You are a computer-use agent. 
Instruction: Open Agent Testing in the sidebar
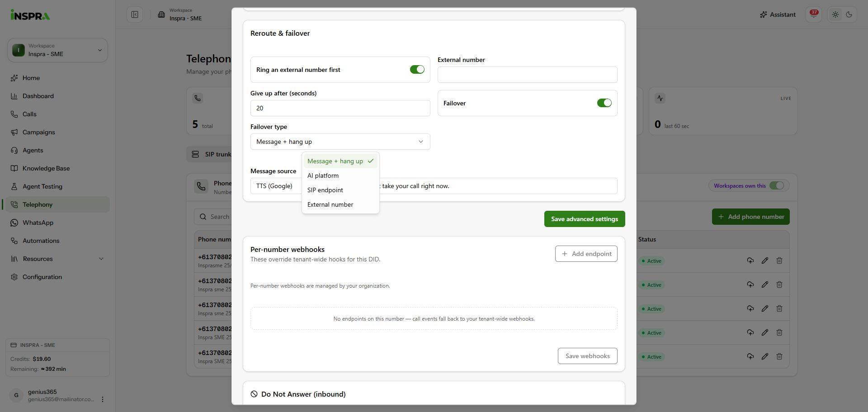pyautogui.click(x=57, y=186)
